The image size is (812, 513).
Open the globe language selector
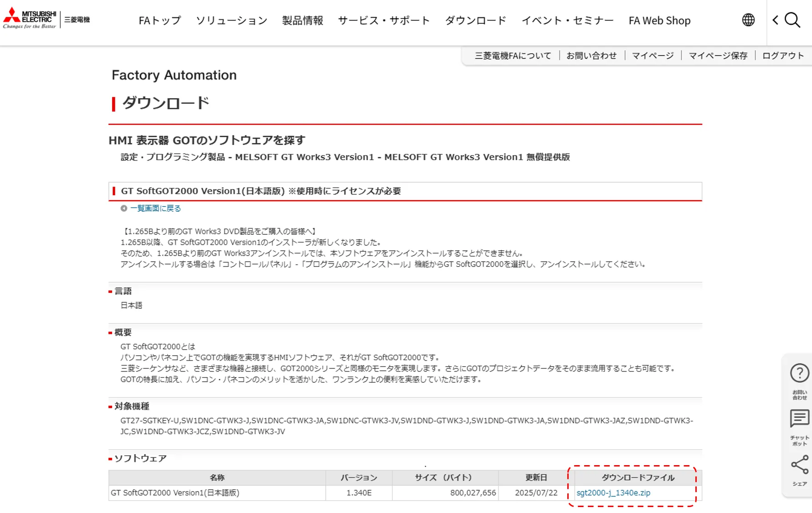[748, 20]
